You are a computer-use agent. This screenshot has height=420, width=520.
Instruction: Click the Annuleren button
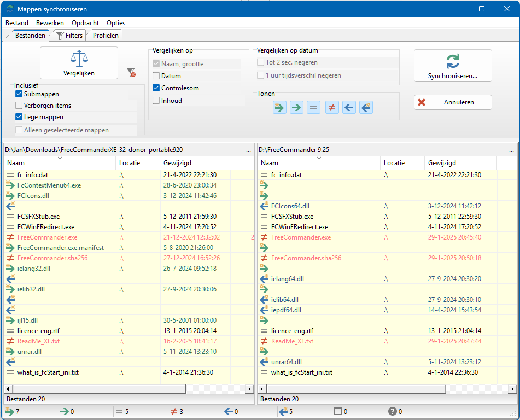[453, 102]
